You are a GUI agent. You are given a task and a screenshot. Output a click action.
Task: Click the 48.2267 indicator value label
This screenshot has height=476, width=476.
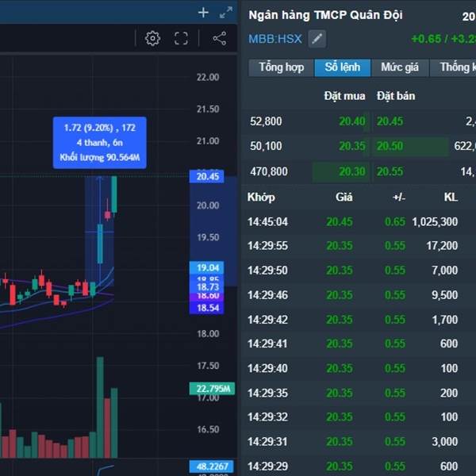pyautogui.click(x=212, y=466)
